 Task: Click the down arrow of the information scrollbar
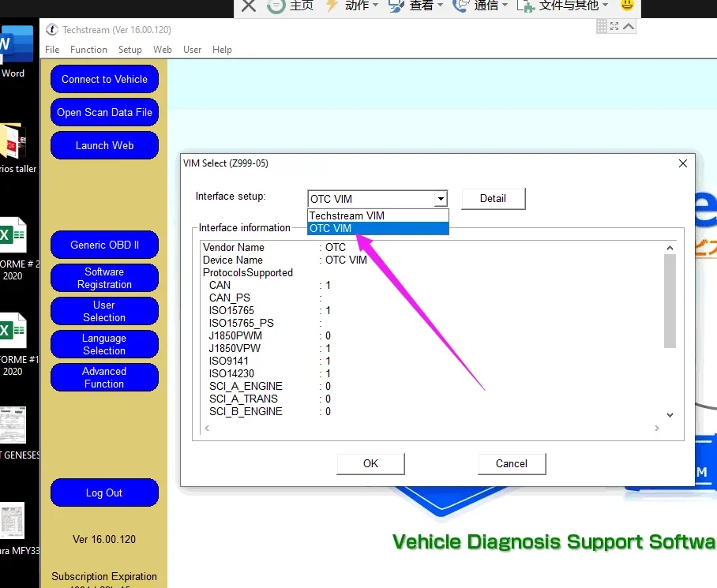670,415
